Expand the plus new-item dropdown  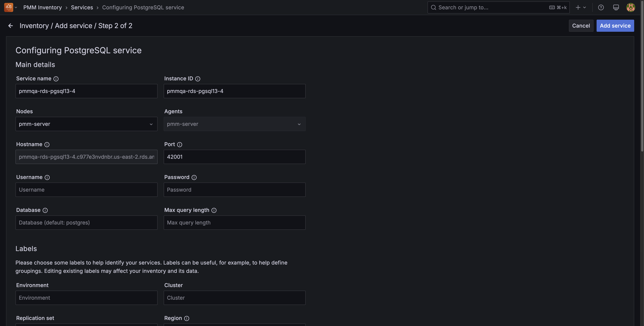point(581,8)
